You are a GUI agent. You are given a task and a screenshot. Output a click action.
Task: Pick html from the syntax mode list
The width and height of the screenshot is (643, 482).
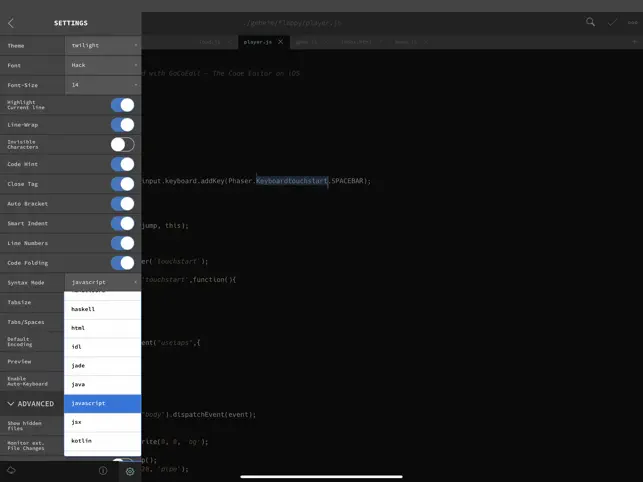click(x=102, y=328)
